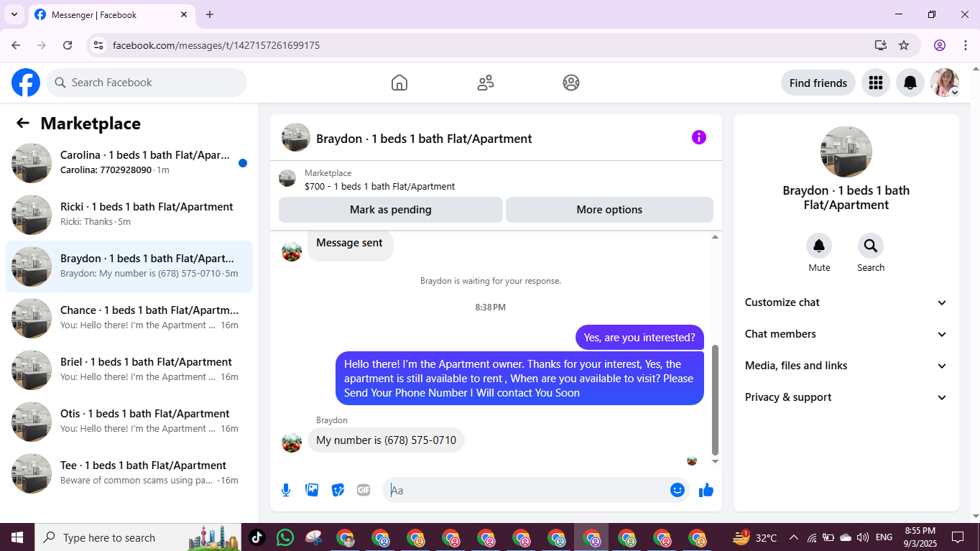980x551 pixels.
Task: Open the Chrome tab search dropdown arrow
Action: [x=14, y=14]
